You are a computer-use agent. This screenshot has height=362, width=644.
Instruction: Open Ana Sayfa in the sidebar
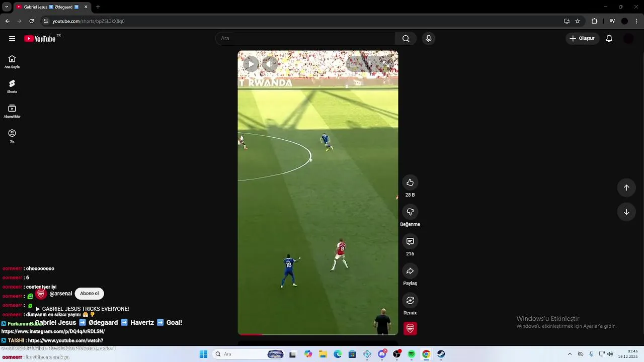coord(12,62)
